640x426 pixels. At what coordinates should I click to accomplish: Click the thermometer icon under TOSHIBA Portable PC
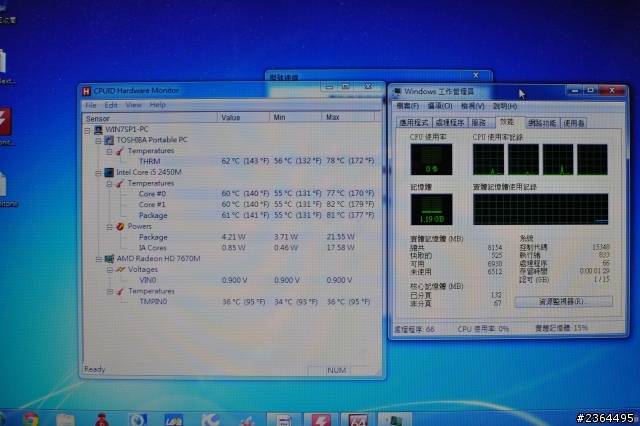click(120, 151)
